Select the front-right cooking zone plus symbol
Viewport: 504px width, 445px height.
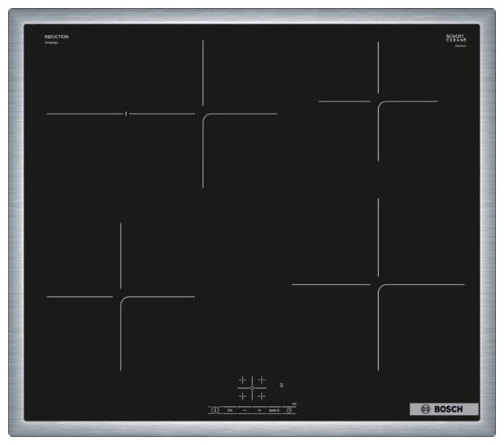pyautogui.click(x=262, y=396)
